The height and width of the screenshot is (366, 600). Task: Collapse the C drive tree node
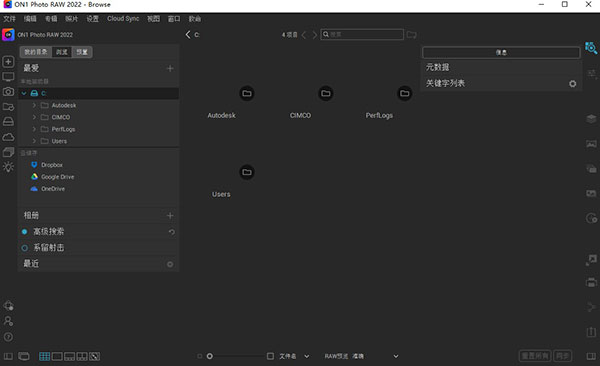coord(24,93)
